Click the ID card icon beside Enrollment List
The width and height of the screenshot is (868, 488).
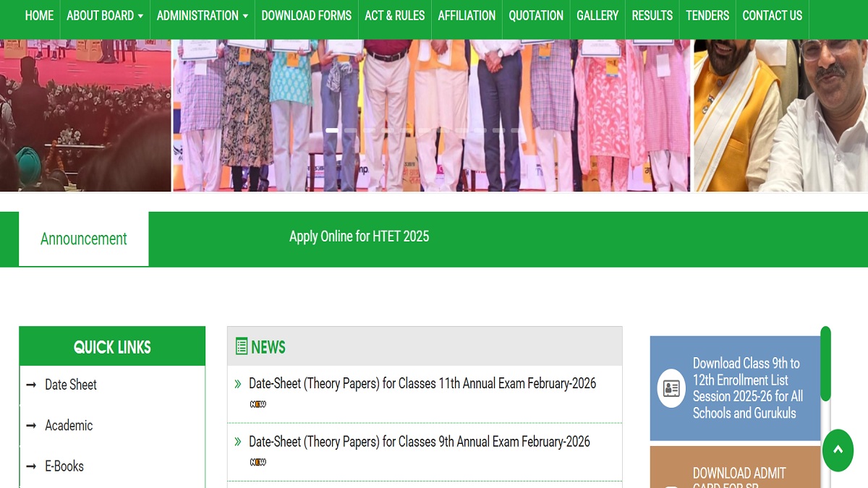[671, 388]
